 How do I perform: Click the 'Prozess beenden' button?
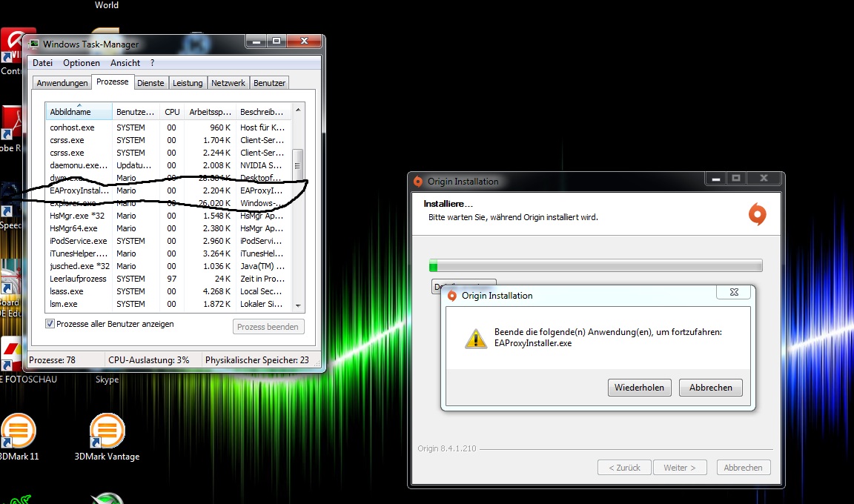pos(268,327)
